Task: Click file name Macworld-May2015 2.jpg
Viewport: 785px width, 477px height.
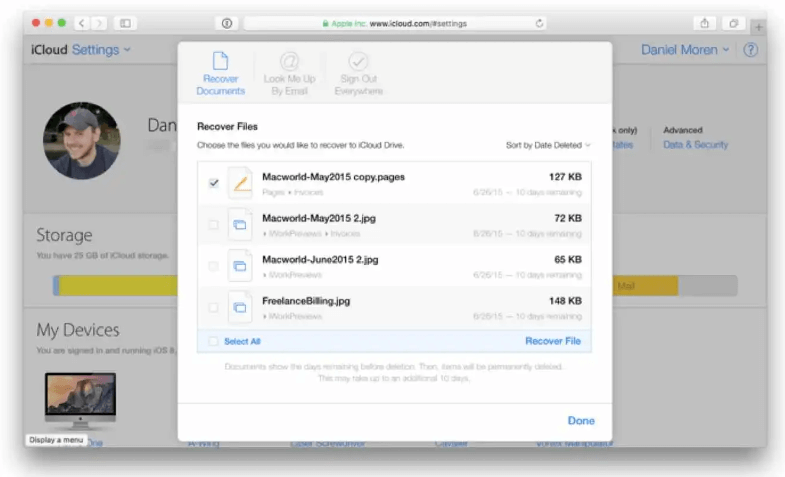Action: (319, 218)
